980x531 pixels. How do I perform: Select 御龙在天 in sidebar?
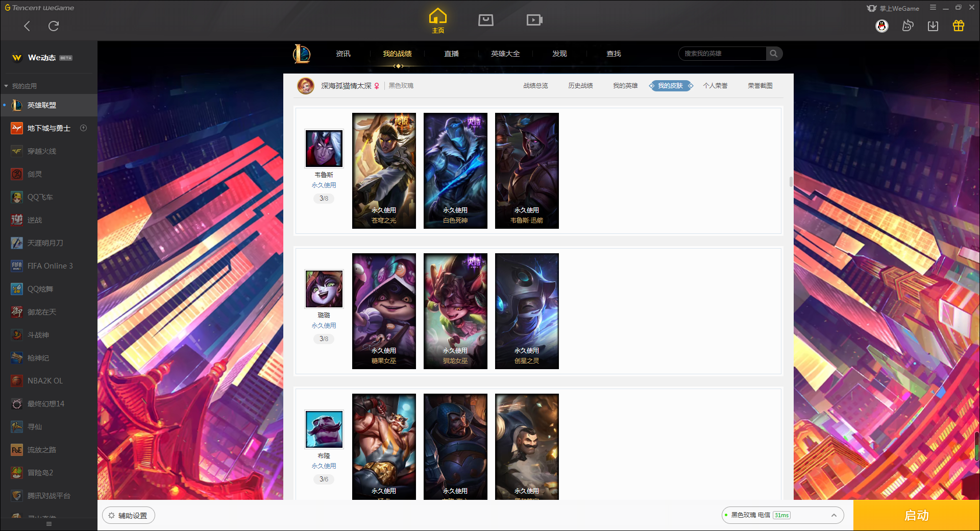click(48, 312)
